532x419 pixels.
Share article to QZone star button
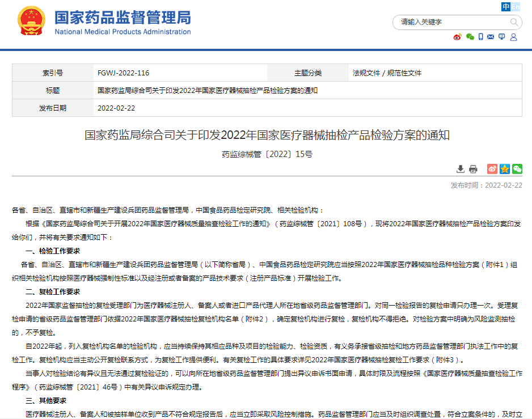click(x=505, y=169)
